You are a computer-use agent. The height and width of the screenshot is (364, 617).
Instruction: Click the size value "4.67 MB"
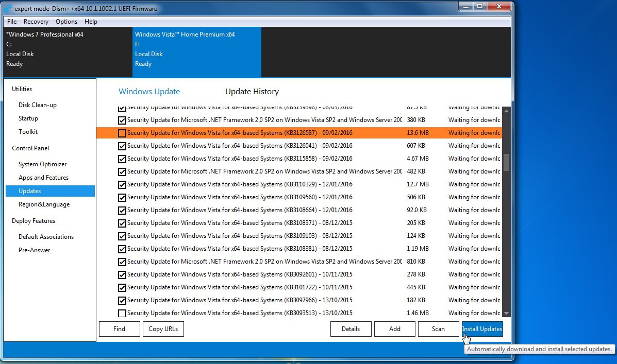[418, 159]
